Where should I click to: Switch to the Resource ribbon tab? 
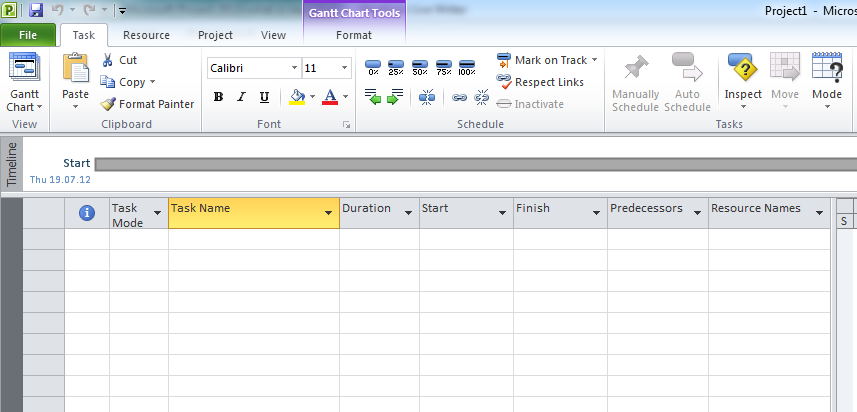click(146, 35)
